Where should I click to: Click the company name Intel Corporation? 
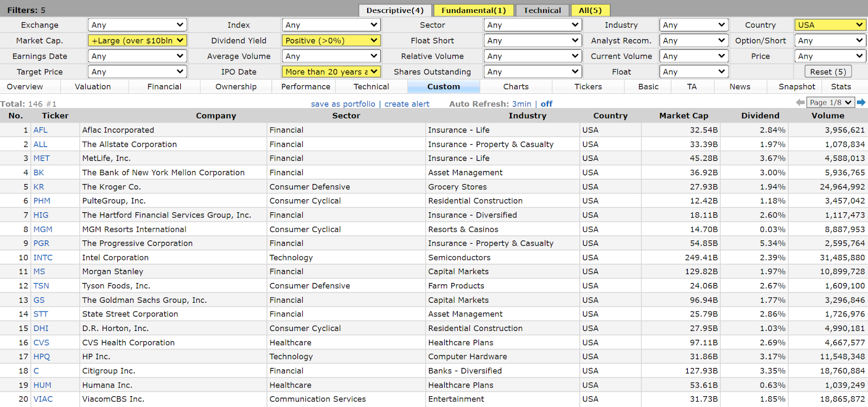(115, 258)
